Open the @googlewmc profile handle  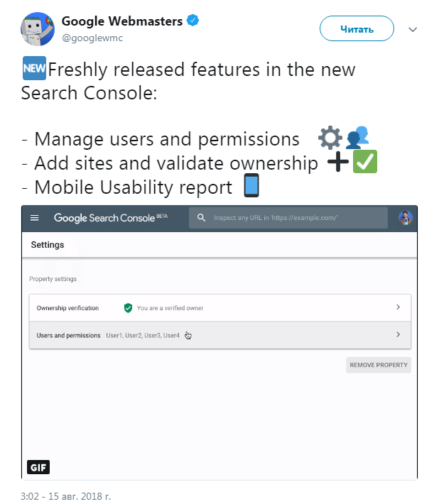coord(92,38)
